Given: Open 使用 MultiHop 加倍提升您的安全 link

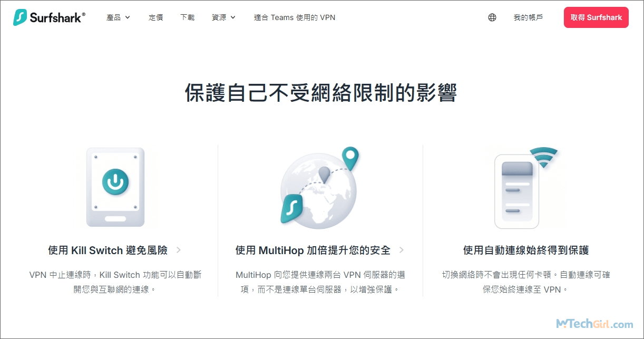Looking at the screenshot, I should (313, 250).
